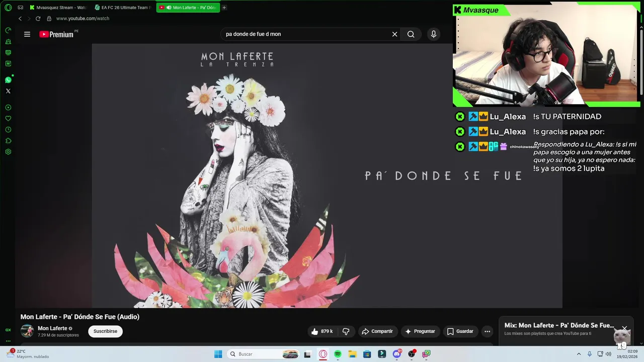Go to YouTube Premium home logo

(57, 34)
